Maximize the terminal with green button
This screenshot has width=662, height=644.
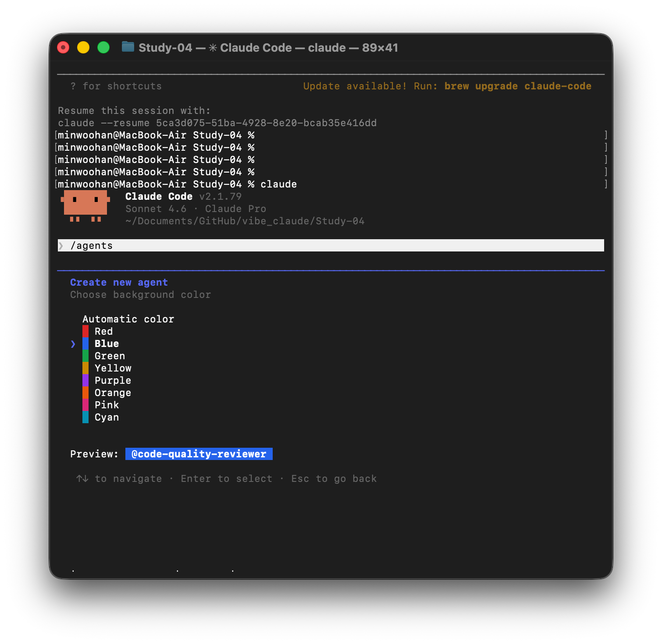(103, 47)
